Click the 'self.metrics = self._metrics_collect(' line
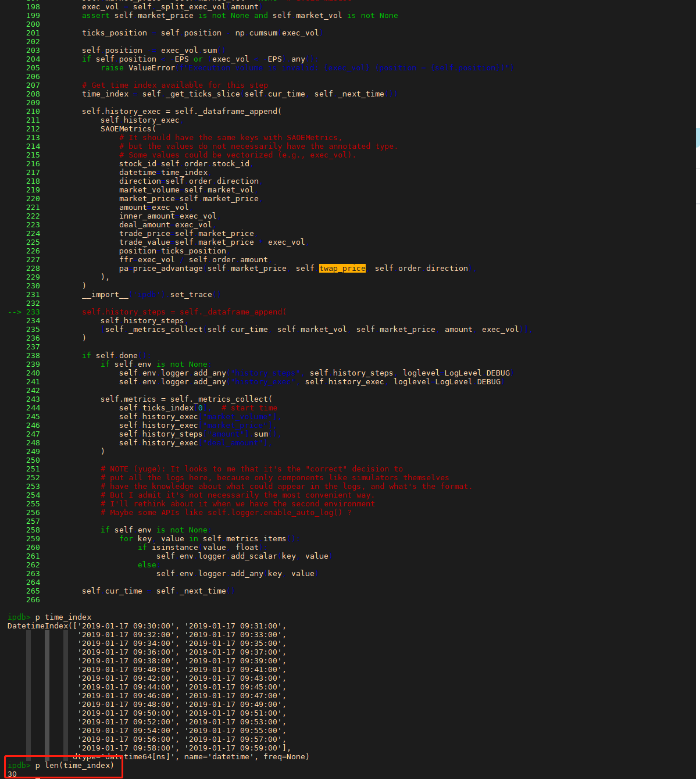Image resolution: width=700 pixels, height=779 pixels. [x=186, y=399]
